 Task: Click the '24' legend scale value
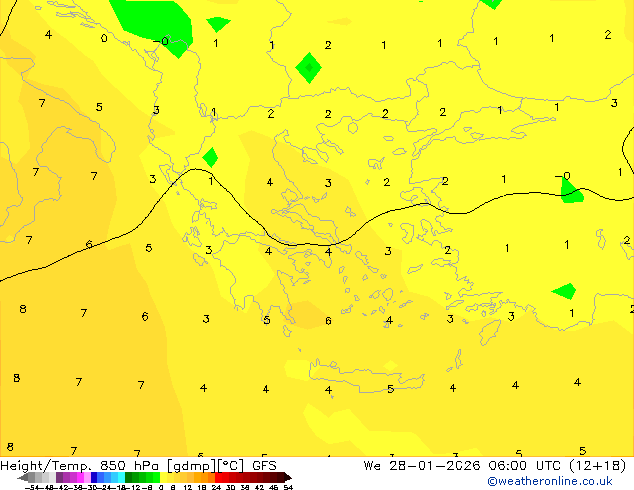(216, 487)
